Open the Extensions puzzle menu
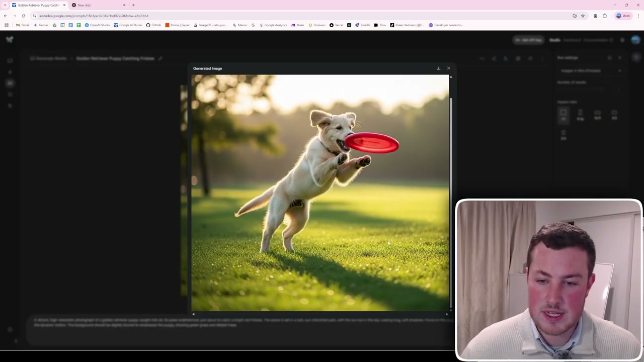Screen dimensions: 644x362 coord(605,16)
